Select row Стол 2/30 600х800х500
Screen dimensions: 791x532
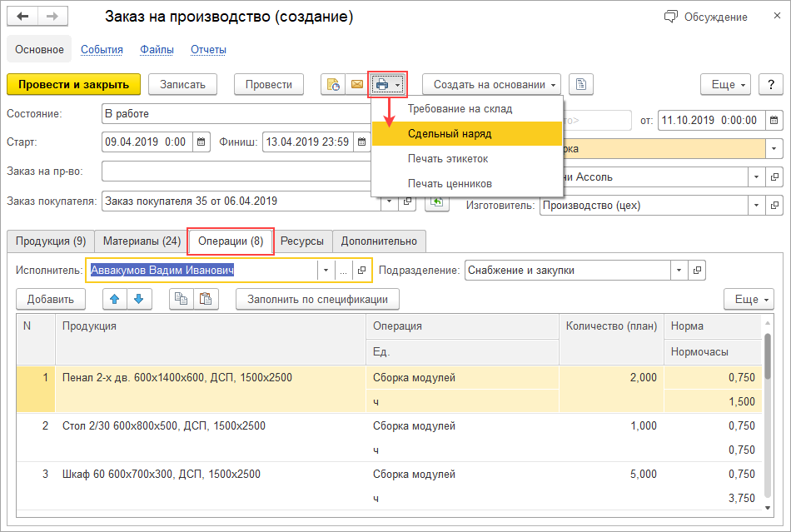tap(389, 438)
